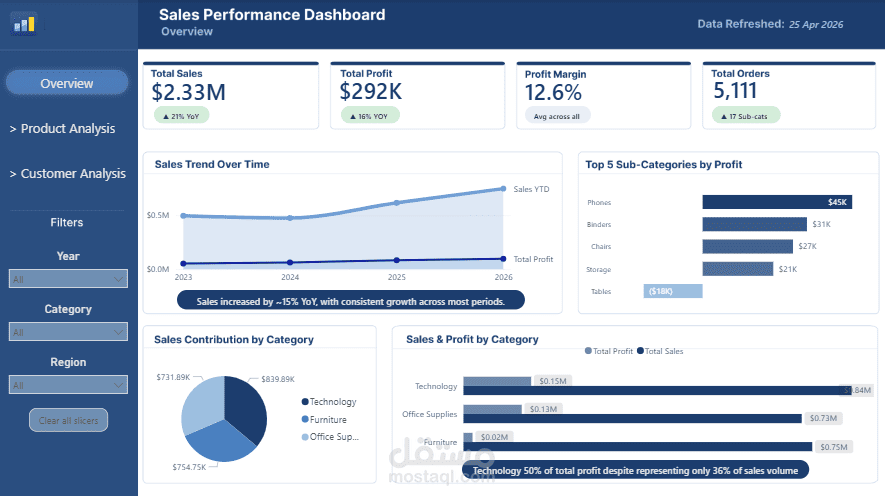The width and height of the screenshot is (885, 496).
Task: Click the Data Refreshed 25 Apr 2026 date
Action: coord(816,24)
